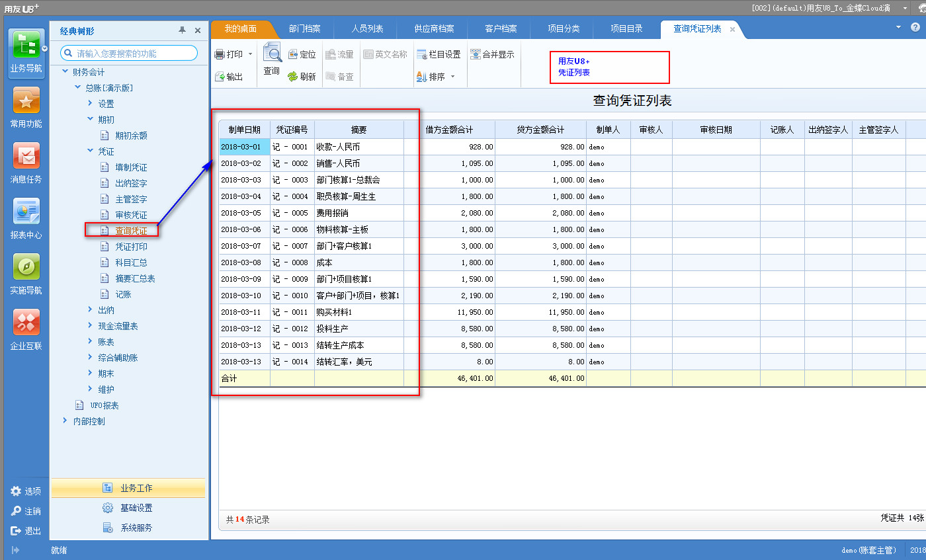Open the 排序 dropdown
This screenshot has height=560, width=926.
[452, 77]
